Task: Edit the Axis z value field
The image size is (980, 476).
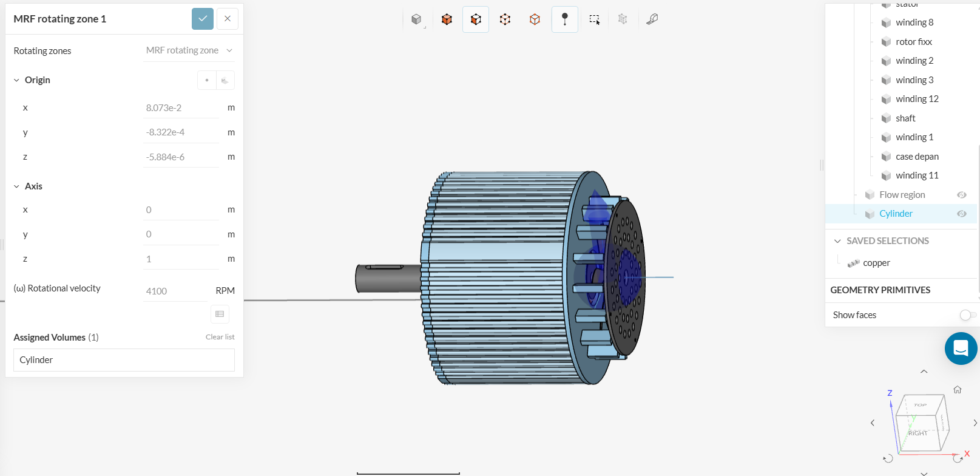Action: 181,259
